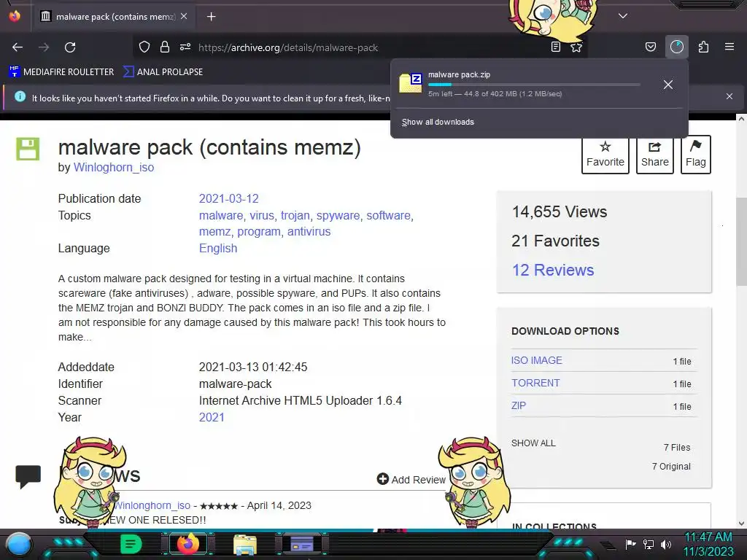Go back with the browser back arrow
The height and width of the screenshot is (560, 747).
pyautogui.click(x=18, y=47)
